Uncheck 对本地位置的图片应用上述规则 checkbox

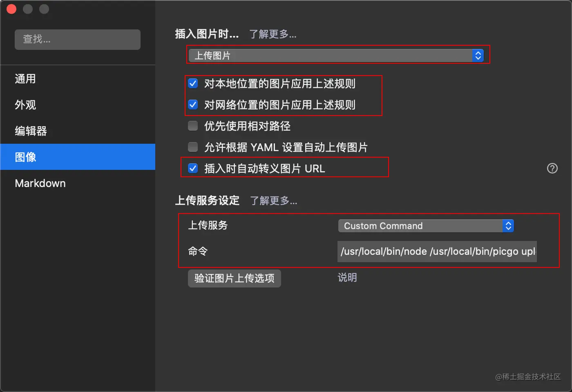tap(193, 83)
